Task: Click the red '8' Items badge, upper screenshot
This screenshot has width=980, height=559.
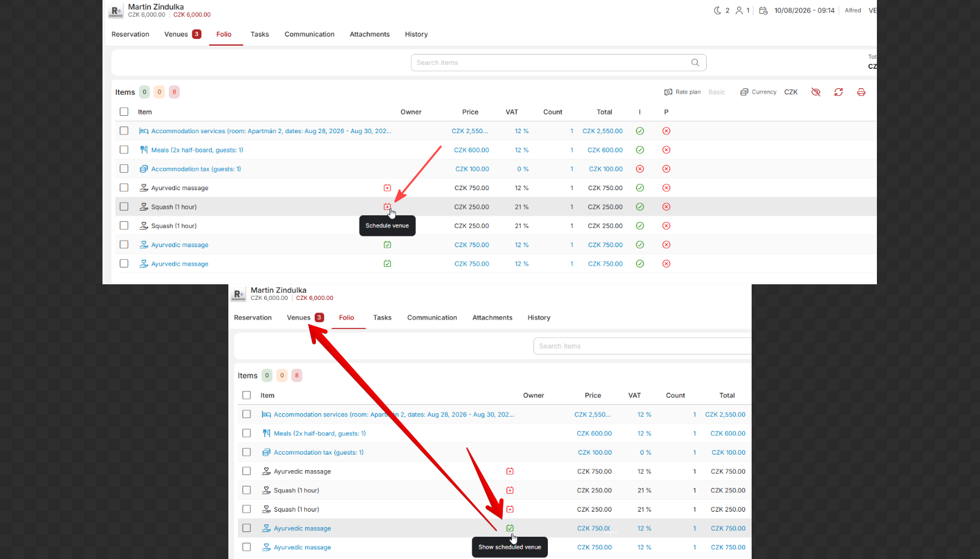Action: coord(174,92)
